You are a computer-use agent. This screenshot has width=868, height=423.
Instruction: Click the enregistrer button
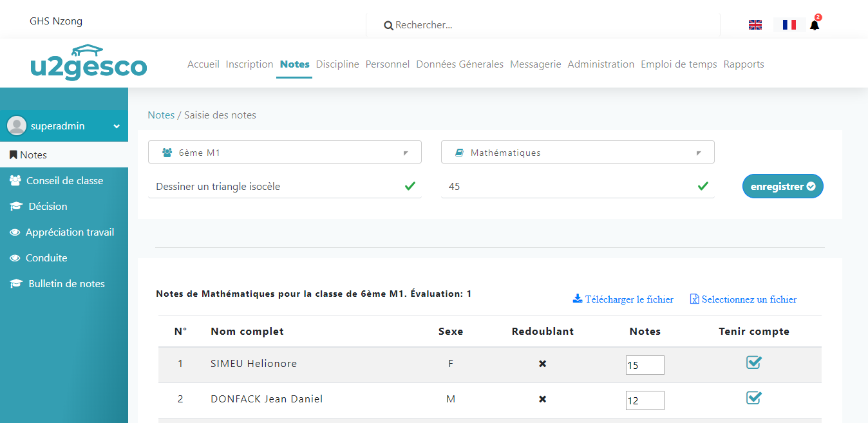783,186
